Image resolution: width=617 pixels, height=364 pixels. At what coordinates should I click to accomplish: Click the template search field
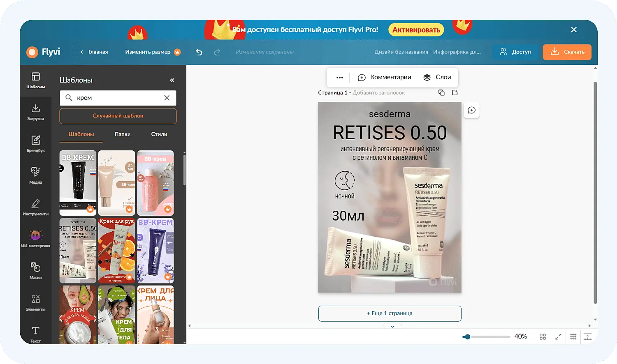(x=118, y=98)
